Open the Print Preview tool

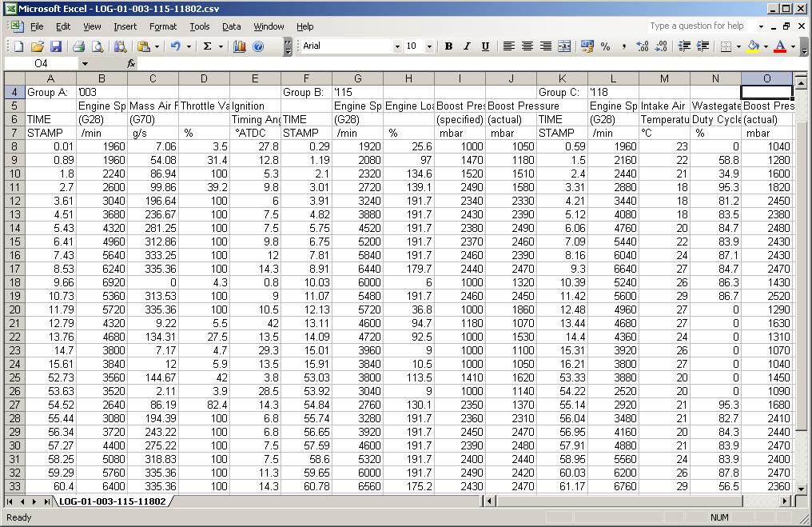click(98, 46)
